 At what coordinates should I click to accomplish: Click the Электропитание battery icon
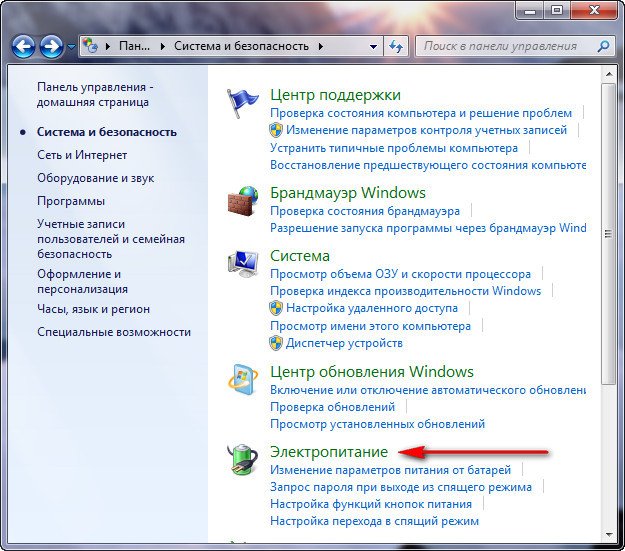243,460
